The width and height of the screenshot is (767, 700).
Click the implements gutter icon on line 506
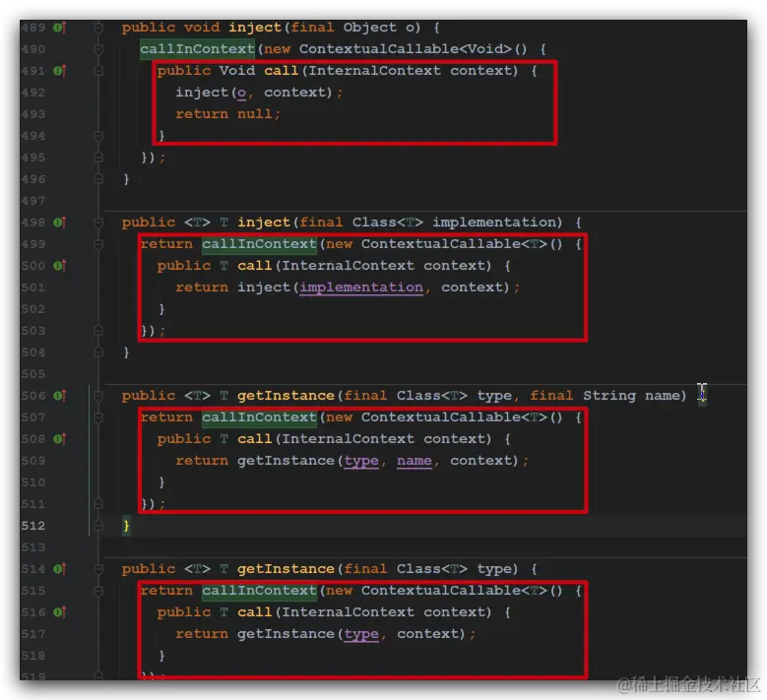[x=59, y=396]
